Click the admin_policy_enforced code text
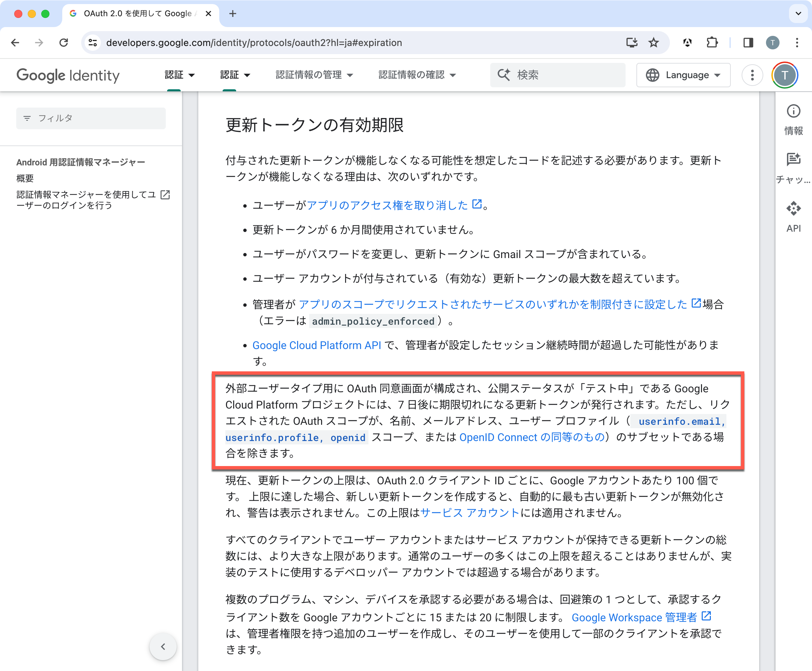Screen dimensions: 812x671 [x=373, y=321]
